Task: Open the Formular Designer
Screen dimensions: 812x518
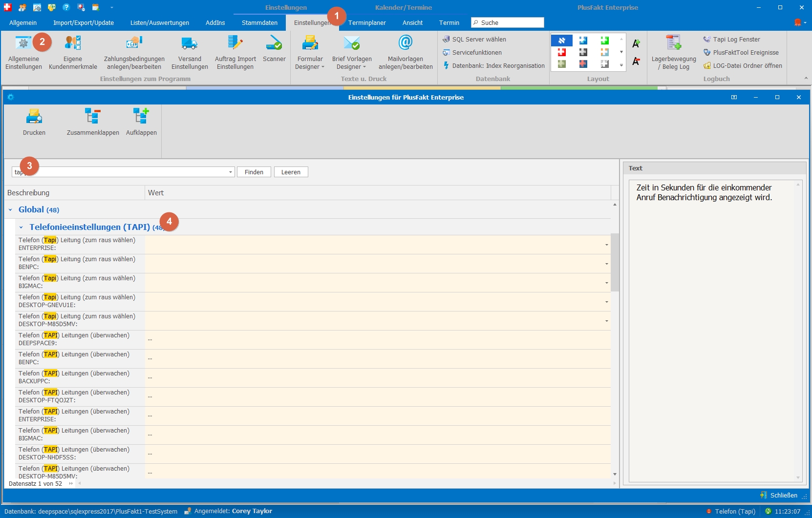Action: tap(310, 52)
